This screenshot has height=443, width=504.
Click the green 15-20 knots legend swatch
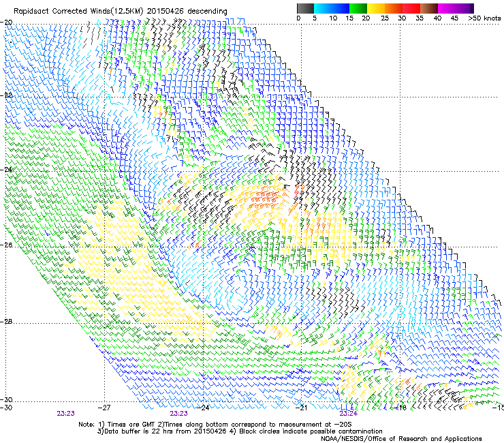(x=358, y=8)
